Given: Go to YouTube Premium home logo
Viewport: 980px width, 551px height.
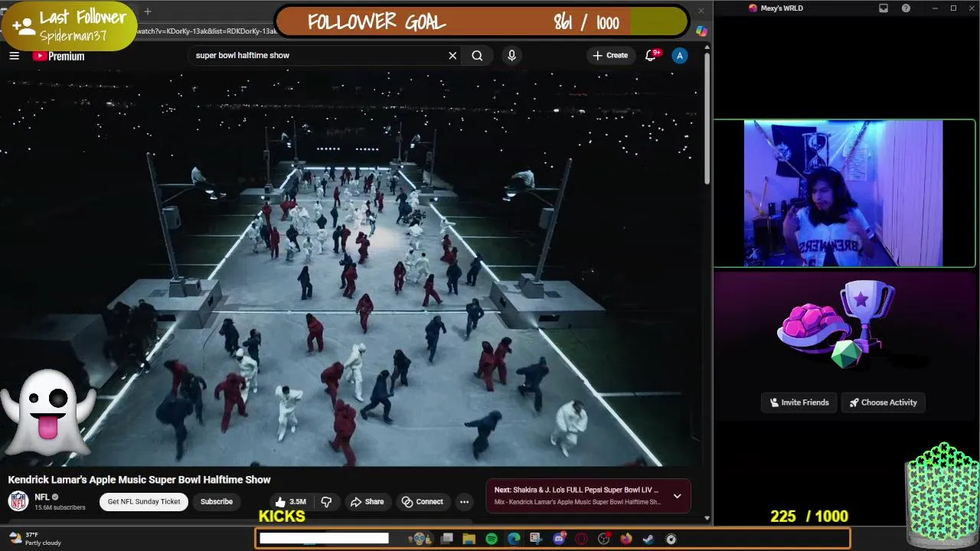Looking at the screenshot, I should pyautogui.click(x=58, y=56).
